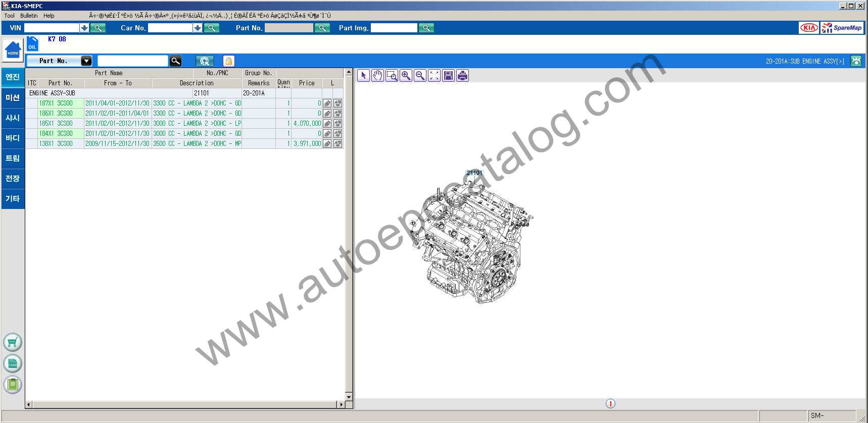Viewport: 868px width, 423px height.
Task: Click the pencil icon for row 187X1 3CS00
Action: click(x=327, y=103)
